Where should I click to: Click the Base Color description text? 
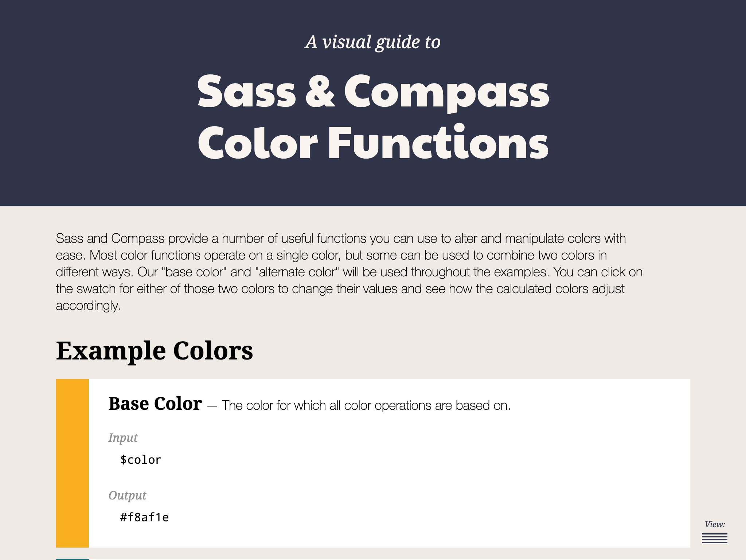pos(366,405)
